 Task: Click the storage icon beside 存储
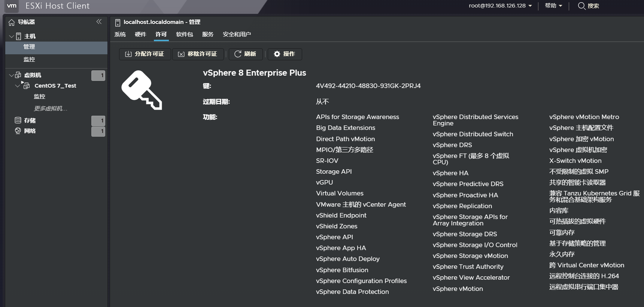pos(18,120)
